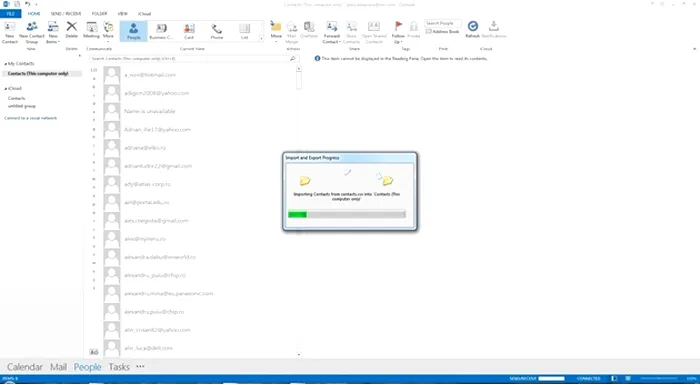This screenshot has width=700, height=384.
Task: Open the Move dropdown
Action: click(x=276, y=32)
